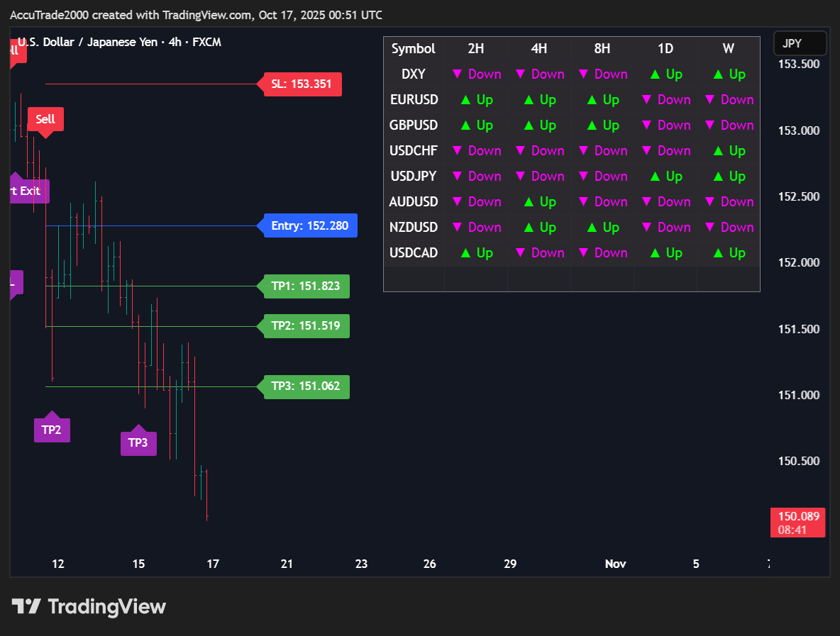This screenshot has width=840, height=636.
Task: Select the red Sell signal label
Action: pyautogui.click(x=45, y=119)
